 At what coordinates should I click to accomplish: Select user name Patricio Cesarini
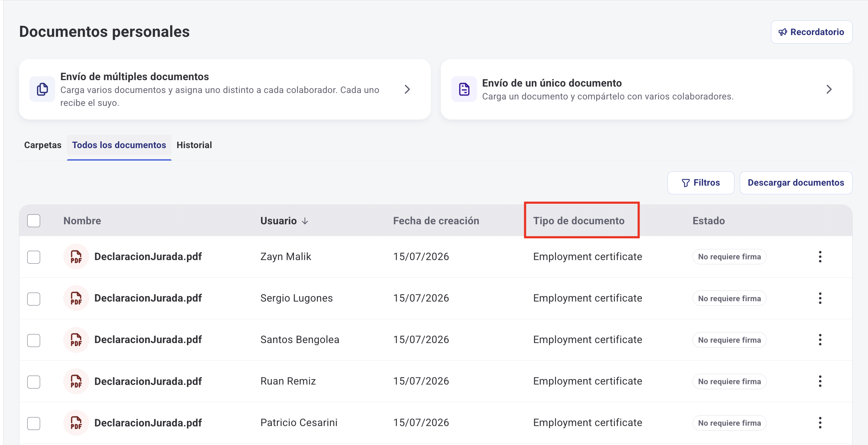(299, 423)
